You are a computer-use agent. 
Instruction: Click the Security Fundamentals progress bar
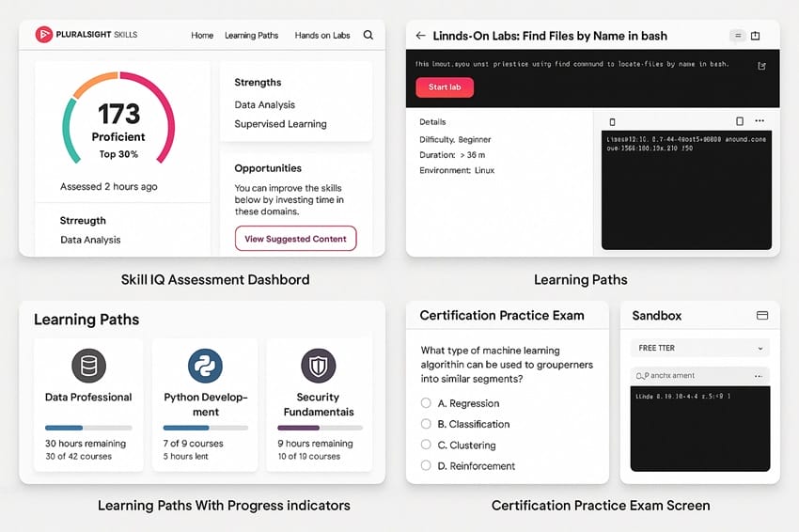coord(320,428)
